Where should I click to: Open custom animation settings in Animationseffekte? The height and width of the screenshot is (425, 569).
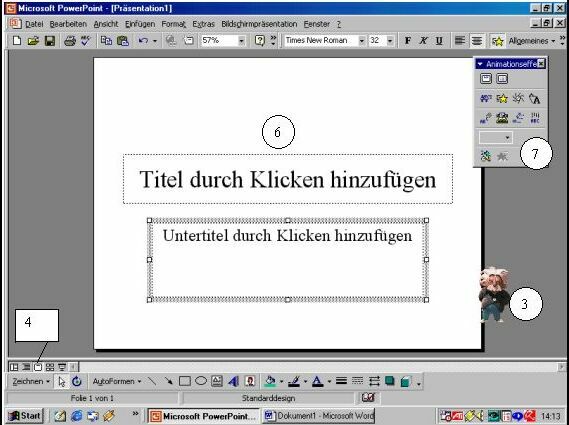click(x=486, y=156)
